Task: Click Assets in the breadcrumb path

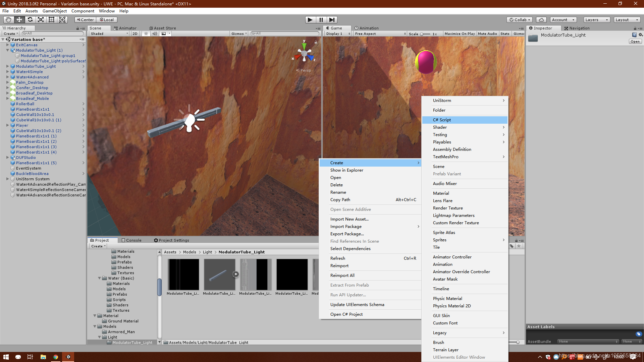Action: (170, 252)
